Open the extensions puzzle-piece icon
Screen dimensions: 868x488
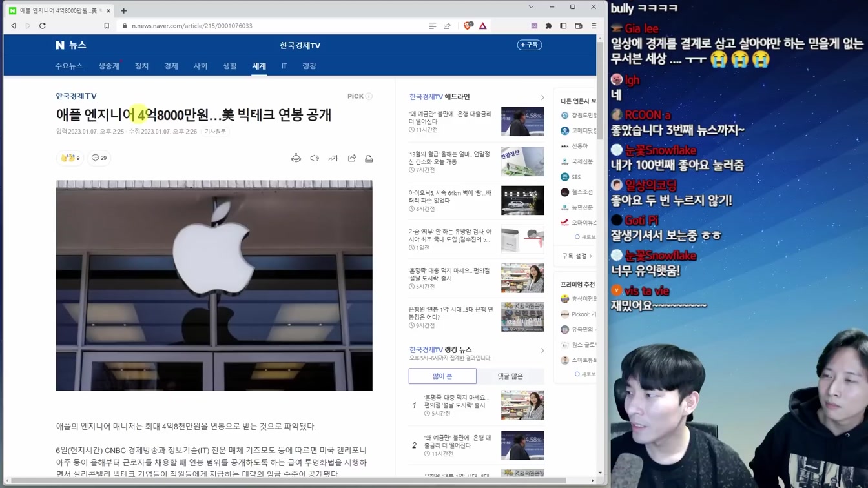click(x=548, y=26)
